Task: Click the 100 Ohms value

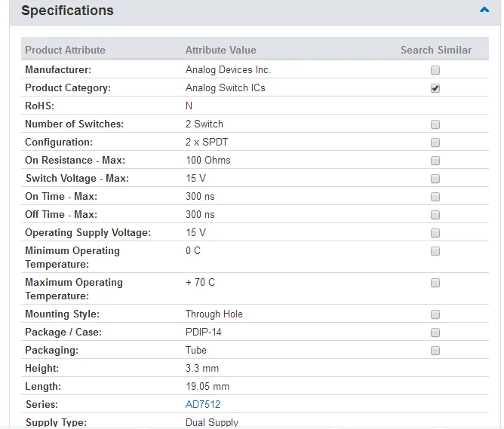Action: click(x=208, y=161)
